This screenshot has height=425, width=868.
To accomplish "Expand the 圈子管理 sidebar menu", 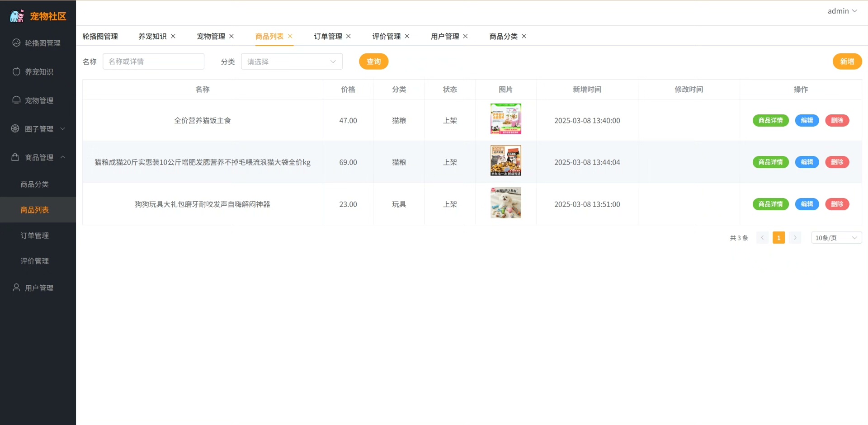I will (x=39, y=129).
